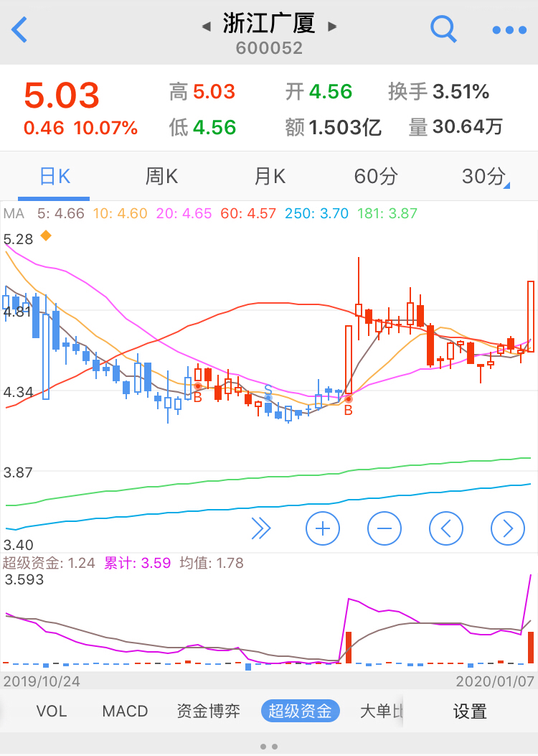Zoom out chart with minus icon
Image resolution: width=538 pixels, height=756 pixels.
point(384,529)
